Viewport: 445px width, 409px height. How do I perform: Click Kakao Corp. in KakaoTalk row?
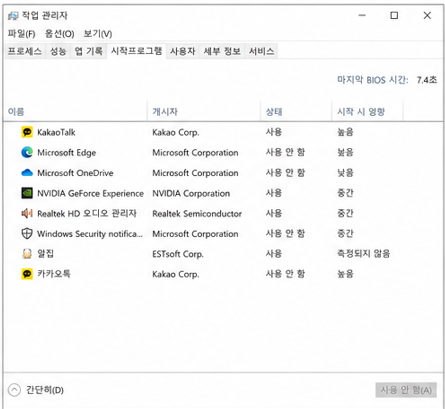click(176, 133)
